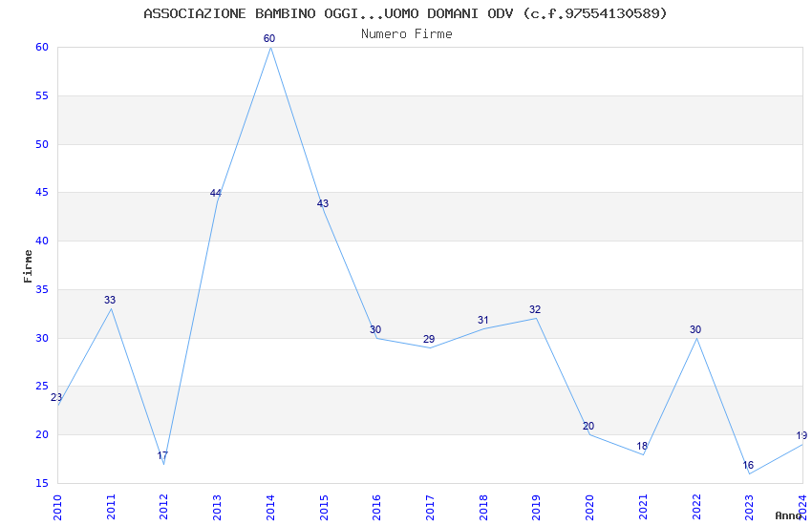Viewport: 812px width, 525px height.
Task: Click the x-axis year 2021
Action: (643, 508)
